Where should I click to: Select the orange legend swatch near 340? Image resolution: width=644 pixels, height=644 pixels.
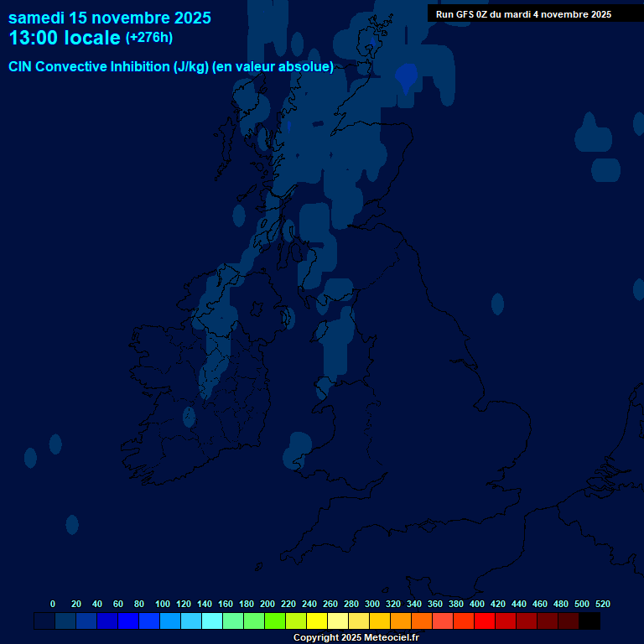pos(422,621)
